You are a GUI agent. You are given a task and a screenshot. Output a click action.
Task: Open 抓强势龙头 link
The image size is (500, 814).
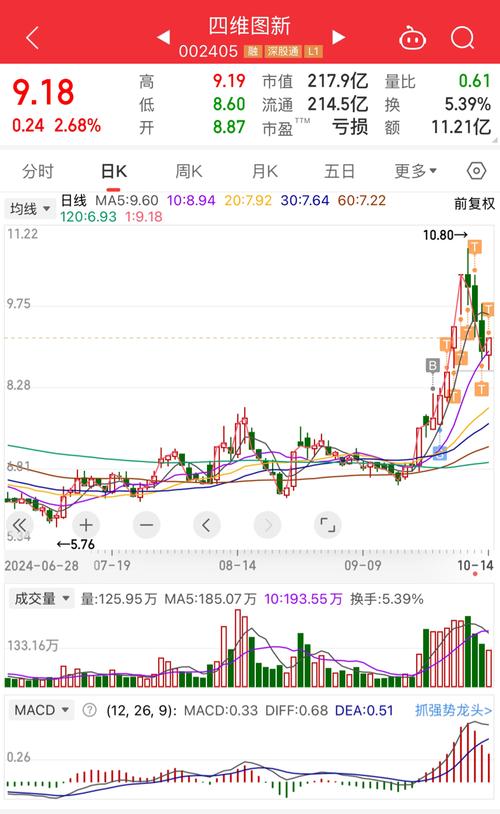point(453,710)
